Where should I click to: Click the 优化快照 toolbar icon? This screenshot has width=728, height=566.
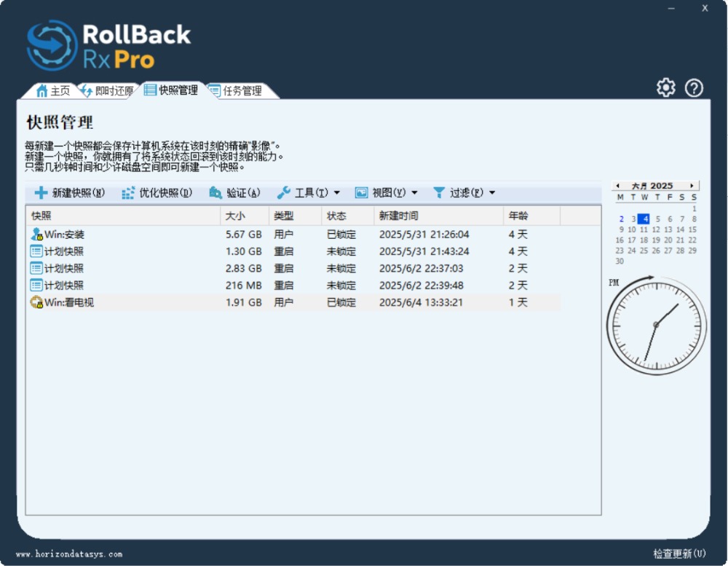coord(128,193)
